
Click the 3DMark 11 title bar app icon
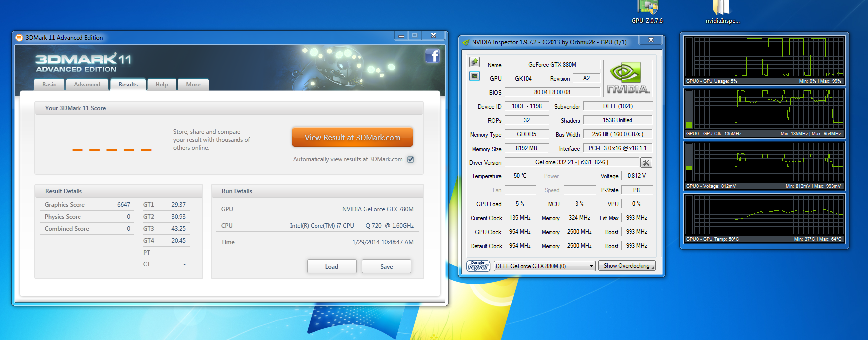pyautogui.click(x=19, y=38)
